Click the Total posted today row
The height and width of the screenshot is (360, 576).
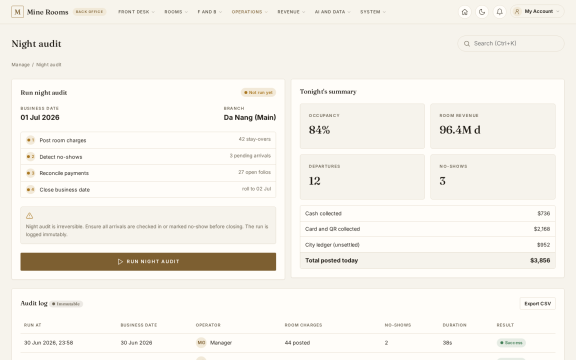(x=428, y=260)
